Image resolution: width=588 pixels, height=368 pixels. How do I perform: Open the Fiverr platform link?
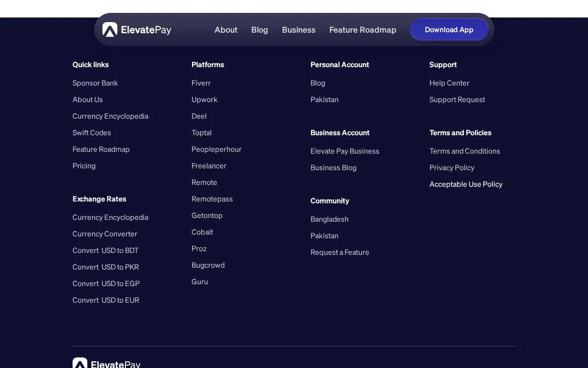pyautogui.click(x=201, y=83)
